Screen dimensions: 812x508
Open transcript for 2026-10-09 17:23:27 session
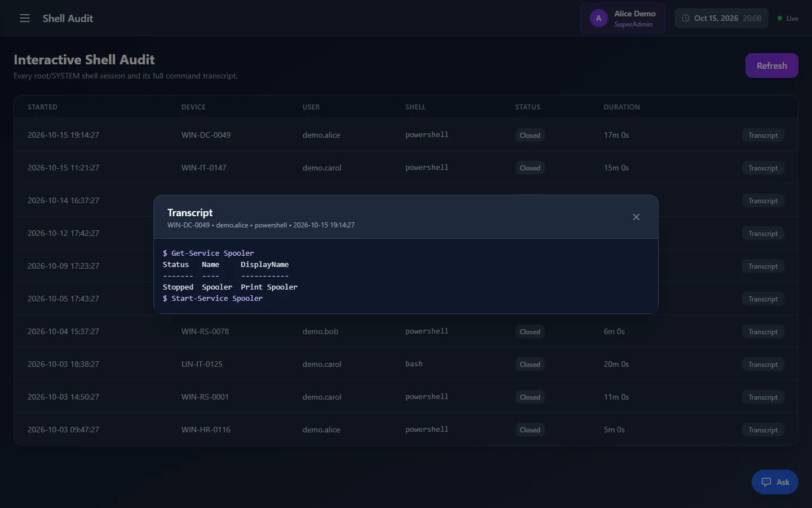763,266
